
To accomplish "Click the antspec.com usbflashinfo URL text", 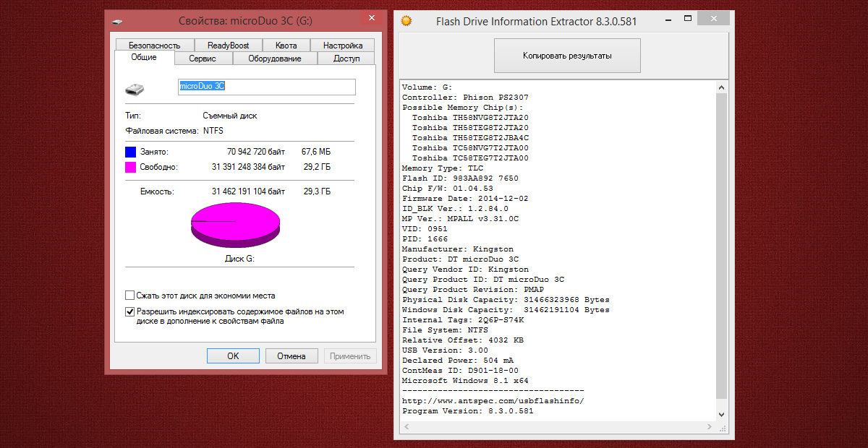I will (493, 400).
